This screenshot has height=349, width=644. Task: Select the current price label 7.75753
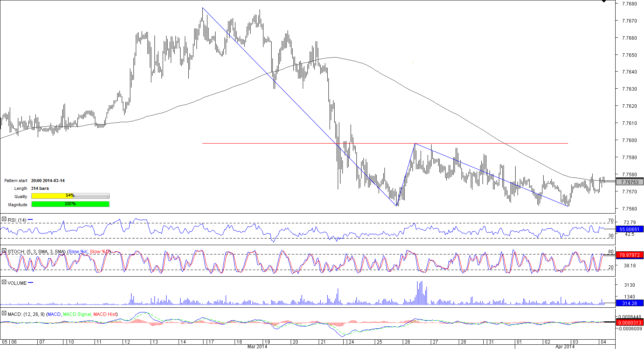click(629, 182)
